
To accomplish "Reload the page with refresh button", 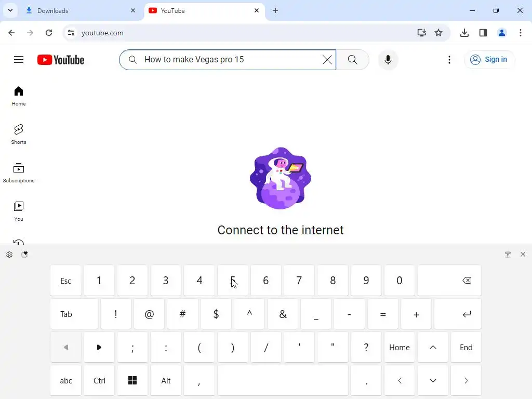I will (49, 33).
